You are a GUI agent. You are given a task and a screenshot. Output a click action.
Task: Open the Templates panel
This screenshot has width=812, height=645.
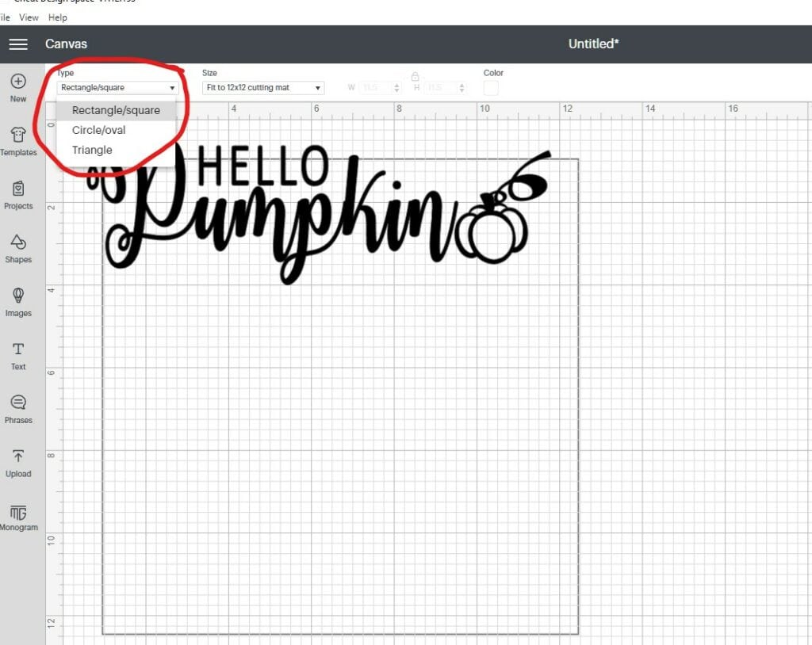coord(18,141)
